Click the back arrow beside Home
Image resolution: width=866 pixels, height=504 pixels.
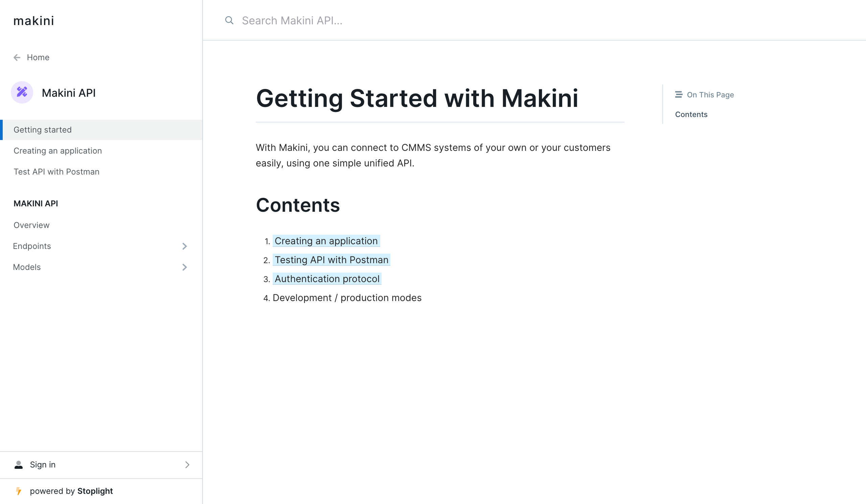[x=17, y=58]
